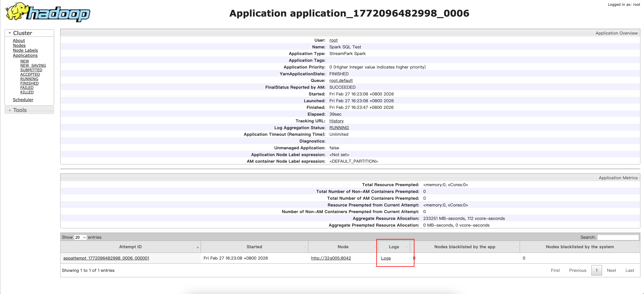
Task: Open appattempt_1772096482998_0006_000001 link
Action: pos(106,258)
